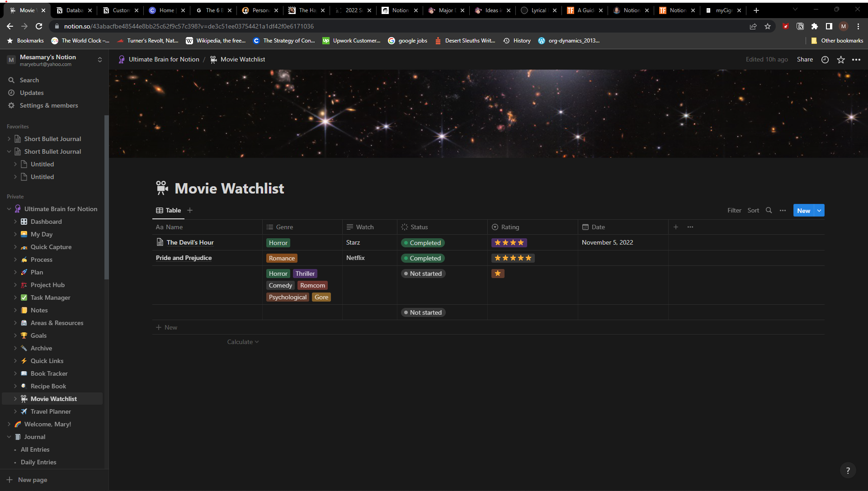Click the blue New button

point(803,210)
